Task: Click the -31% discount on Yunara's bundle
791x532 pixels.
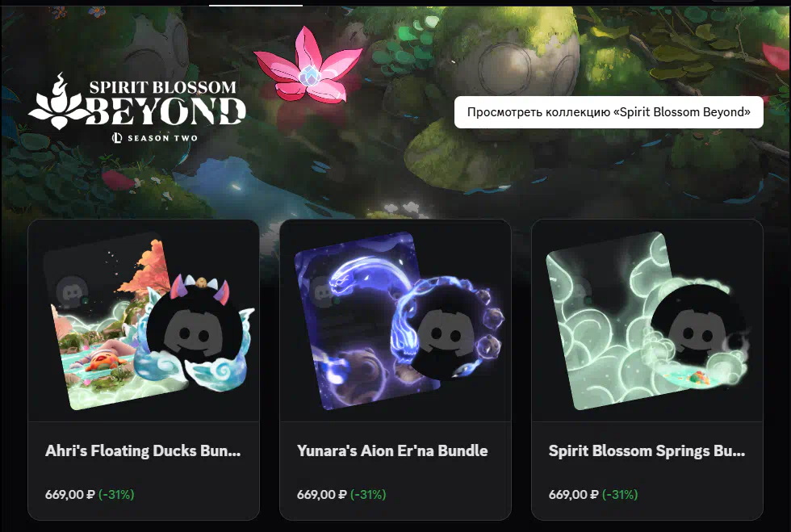Action: [368, 495]
